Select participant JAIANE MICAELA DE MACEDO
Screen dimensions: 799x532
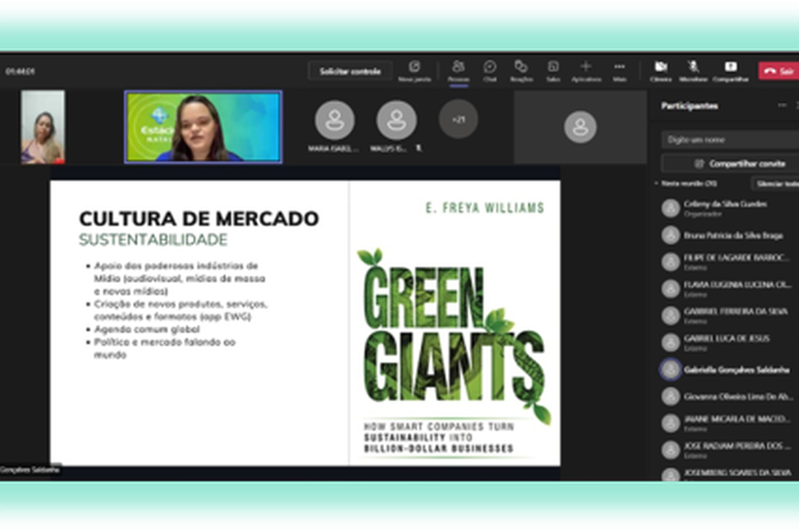[728, 423]
